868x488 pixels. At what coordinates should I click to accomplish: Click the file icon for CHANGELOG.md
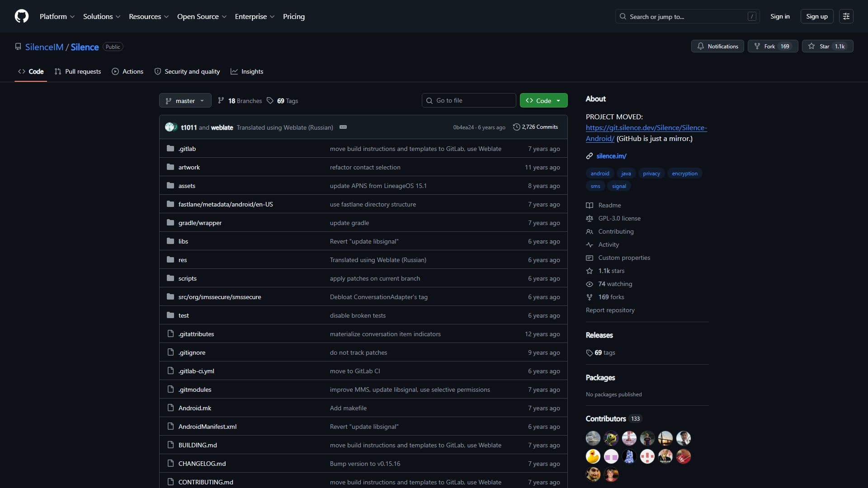170,463
